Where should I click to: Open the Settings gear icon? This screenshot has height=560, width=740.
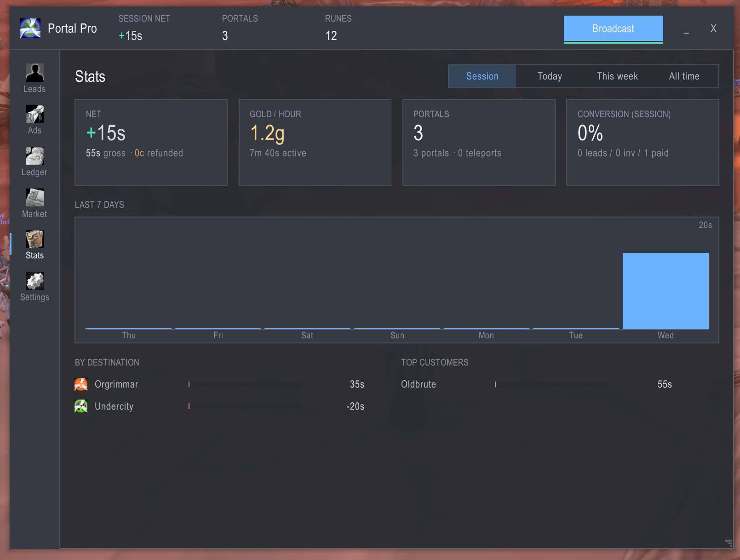(34, 281)
